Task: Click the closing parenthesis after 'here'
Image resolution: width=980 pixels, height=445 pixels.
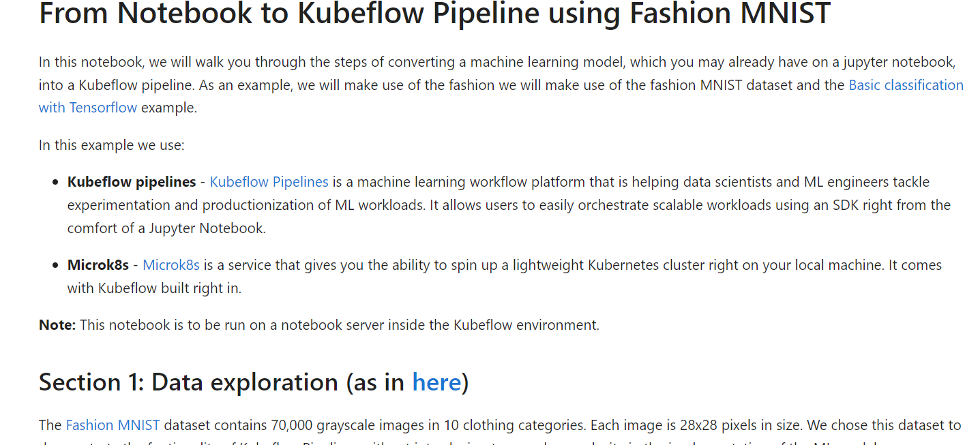Action: pyautogui.click(x=464, y=382)
